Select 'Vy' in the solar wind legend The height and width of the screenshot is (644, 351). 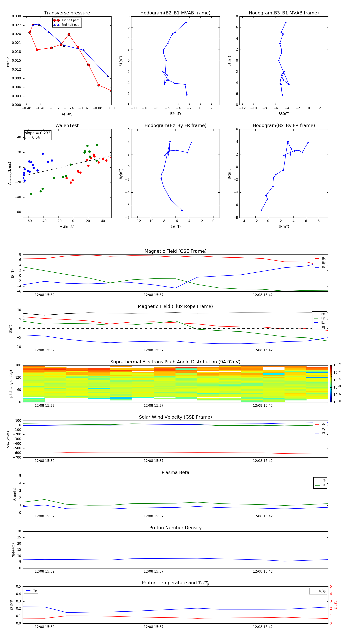tap(320, 429)
